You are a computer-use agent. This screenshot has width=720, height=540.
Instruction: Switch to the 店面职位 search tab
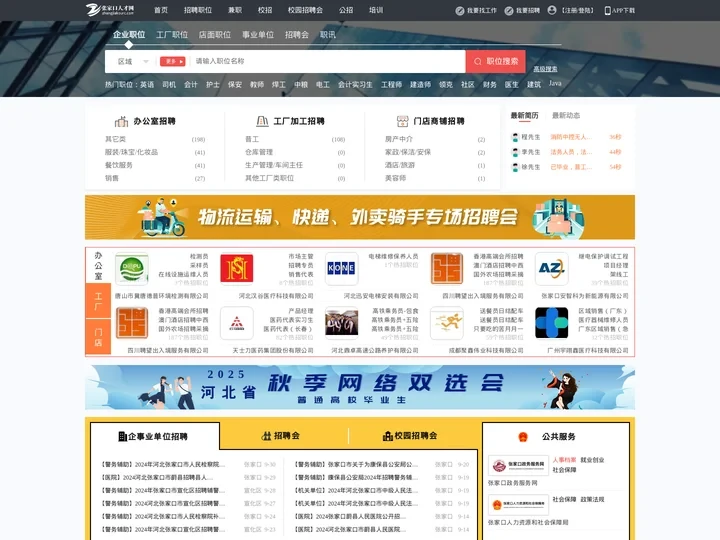(214, 34)
